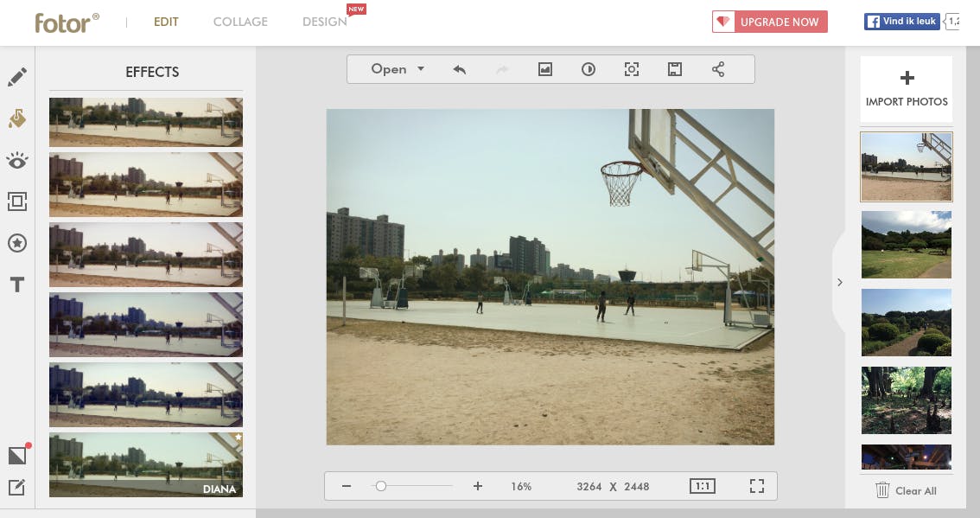Screen dimensions: 980x518
Task: Open the Beauty eye tool
Action: [x=17, y=160]
